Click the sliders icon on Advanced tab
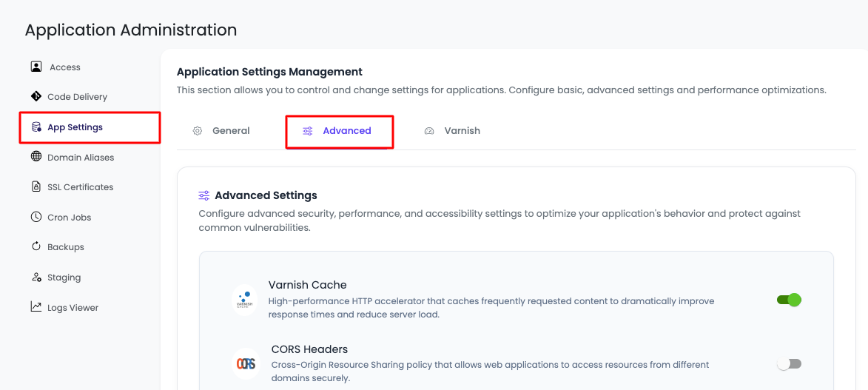Screen dimensions: 868x390 tap(308, 131)
